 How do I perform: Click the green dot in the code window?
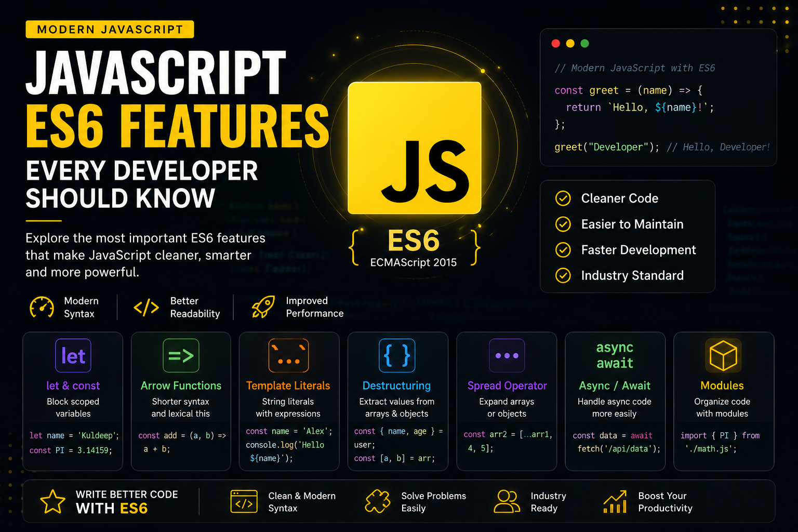coord(585,44)
